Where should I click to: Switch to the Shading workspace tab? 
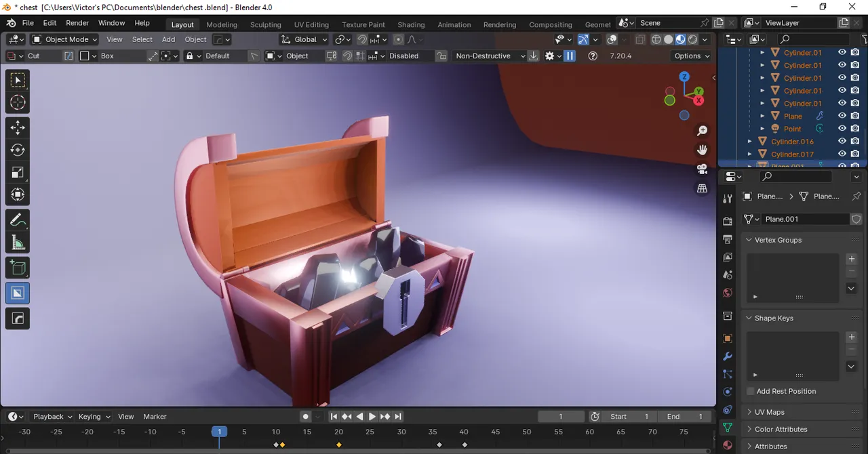411,24
